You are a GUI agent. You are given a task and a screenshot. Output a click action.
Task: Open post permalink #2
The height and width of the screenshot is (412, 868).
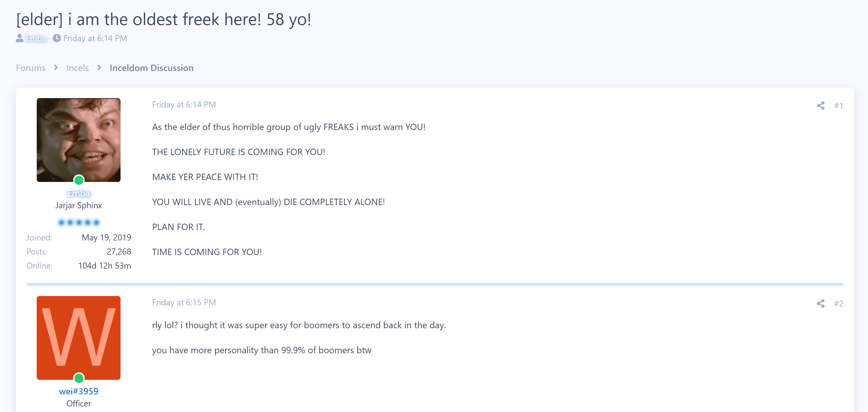838,303
